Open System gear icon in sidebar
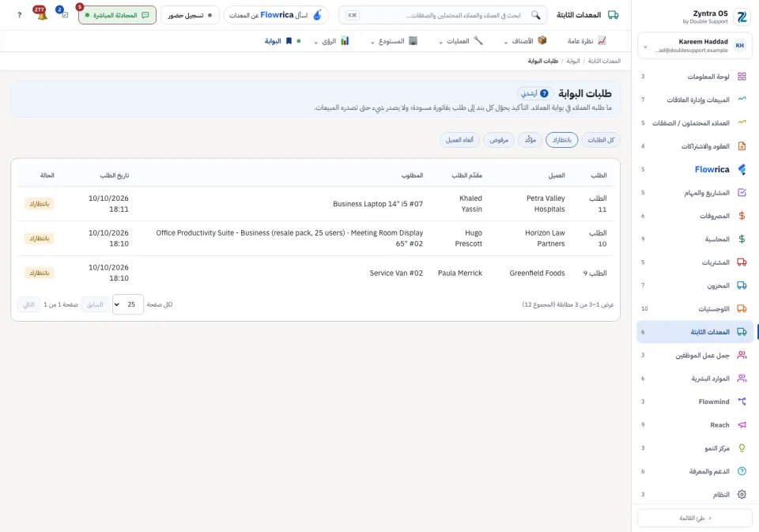This screenshot has width=759, height=532. point(742,494)
